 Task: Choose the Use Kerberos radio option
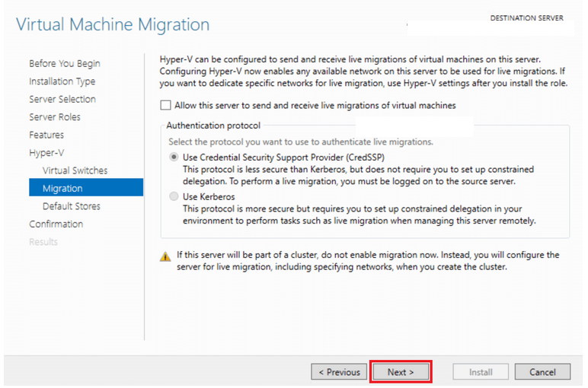click(x=174, y=196)
